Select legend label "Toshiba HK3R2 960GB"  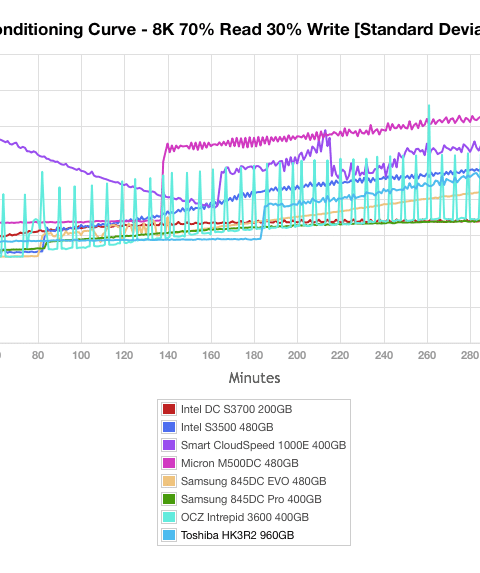pos(237,535)
